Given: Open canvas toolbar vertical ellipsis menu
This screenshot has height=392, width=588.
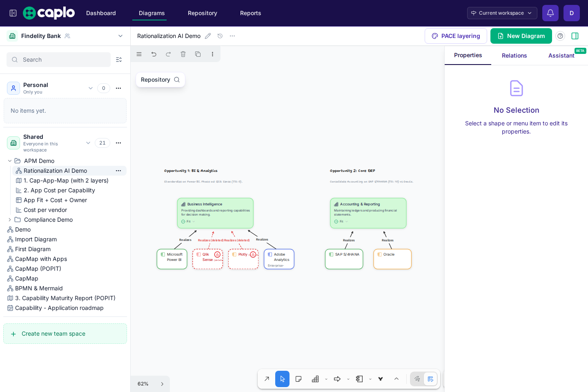Looking at the screenshot, I should pos(212,54).
